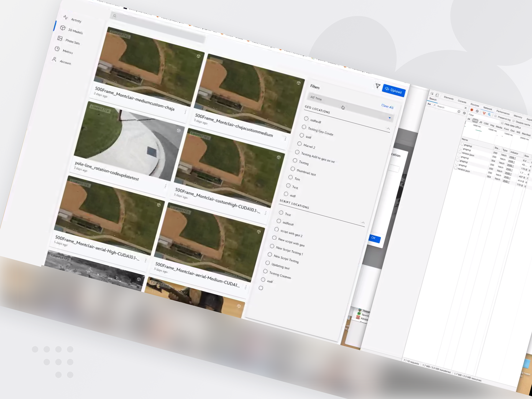Open the Metrics page from the sidebar
This screenshot has width=532, height=399.
(64, 50)
